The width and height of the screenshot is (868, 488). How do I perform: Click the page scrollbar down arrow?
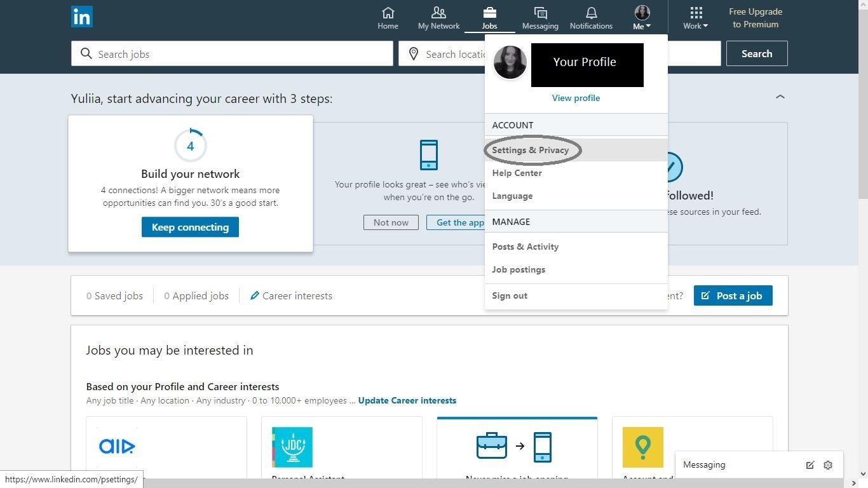point(862,473)
